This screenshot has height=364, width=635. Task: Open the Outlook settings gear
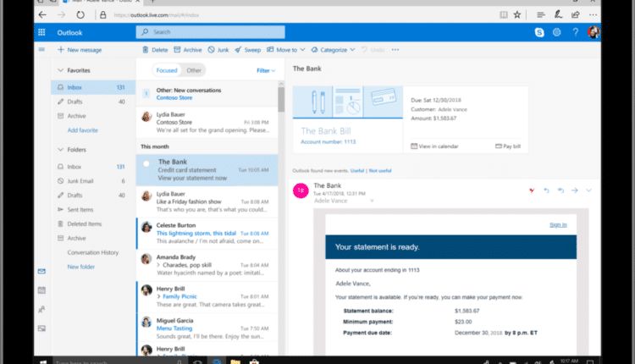(557, 32)
